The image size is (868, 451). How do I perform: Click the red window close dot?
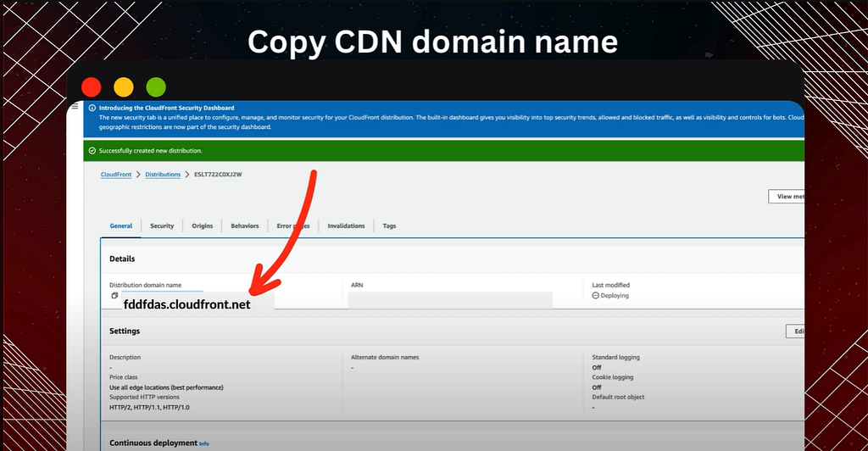click(92, 87)
